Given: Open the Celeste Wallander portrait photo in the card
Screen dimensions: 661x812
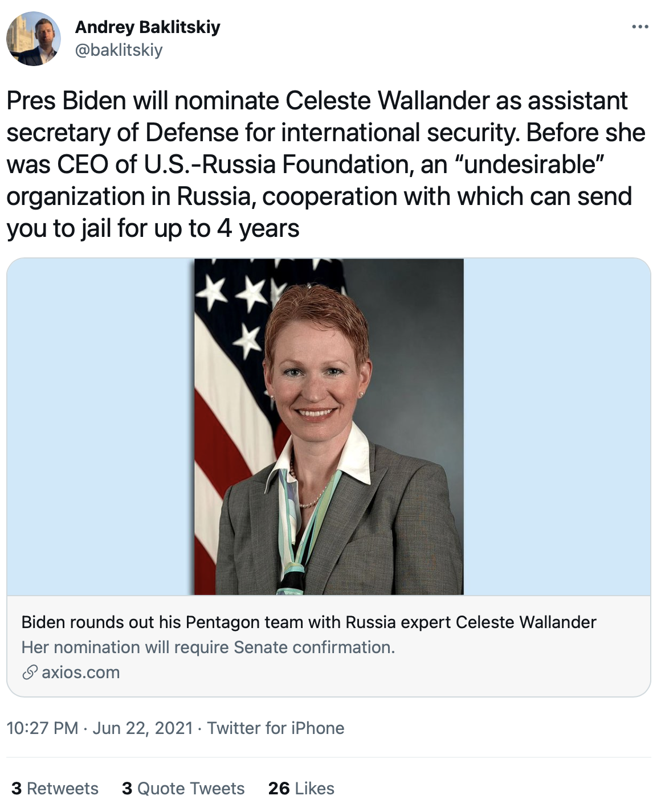Looking at the screenshot, I should 329,426.
